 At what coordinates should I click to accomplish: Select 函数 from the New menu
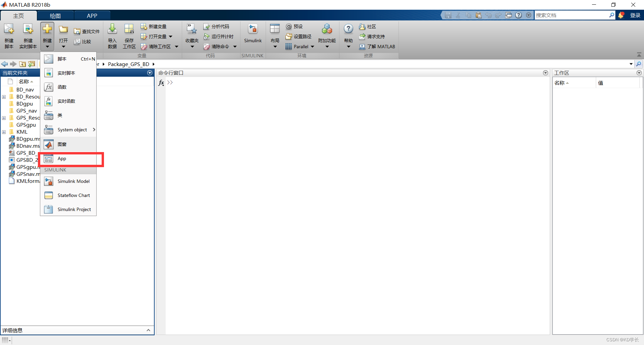click(68, 87)
